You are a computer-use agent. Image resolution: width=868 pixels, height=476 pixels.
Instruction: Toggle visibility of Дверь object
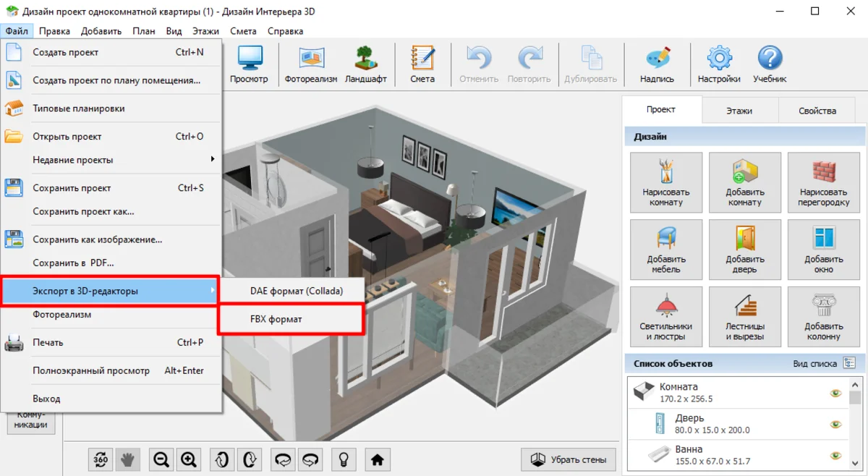[x=835, y=424]
